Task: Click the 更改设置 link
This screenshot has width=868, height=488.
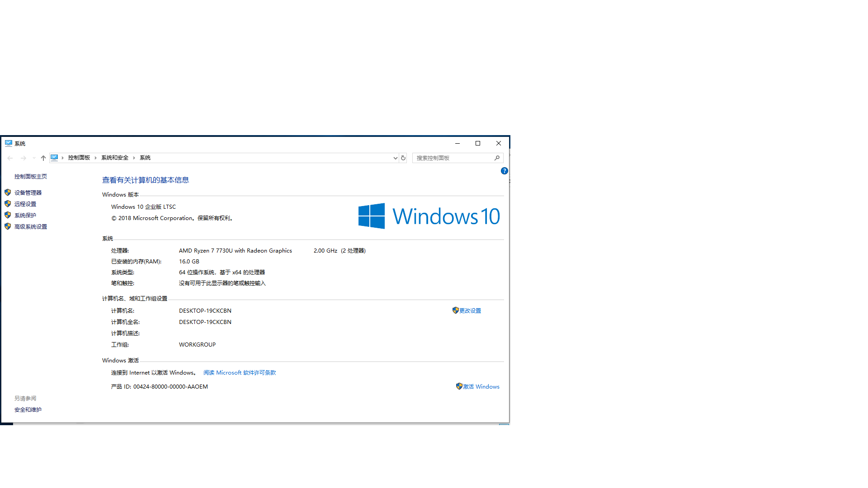Action: click(x=470, y=311)
